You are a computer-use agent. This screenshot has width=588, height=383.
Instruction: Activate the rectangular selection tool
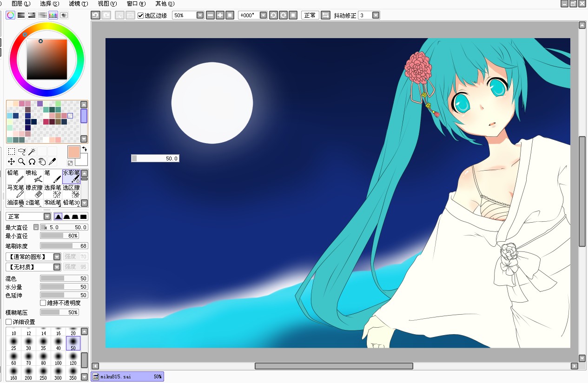12,152
